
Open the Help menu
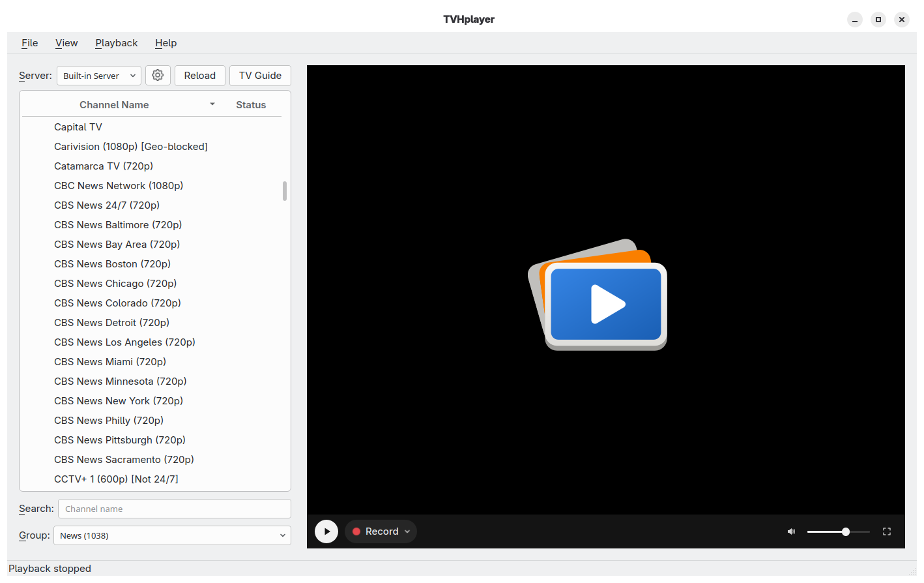pos(166,43)
